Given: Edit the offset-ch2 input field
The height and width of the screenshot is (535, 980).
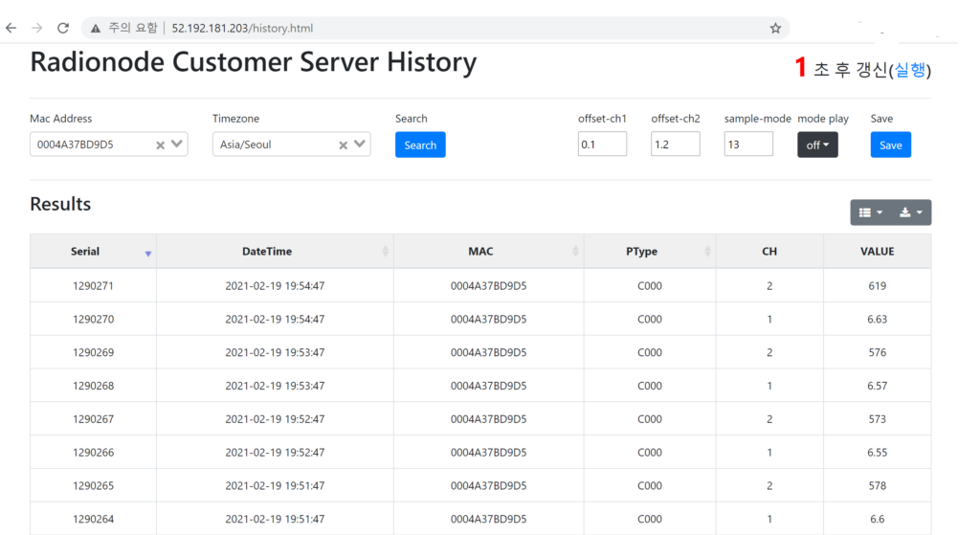Looking at the screenshot, I should (675, 145).
